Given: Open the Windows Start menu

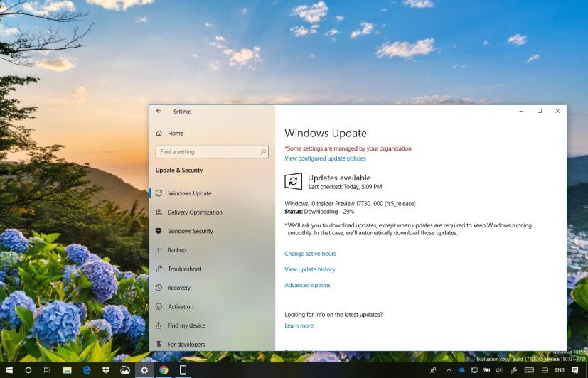Looking at the screenshot, I should pos(9,370).
